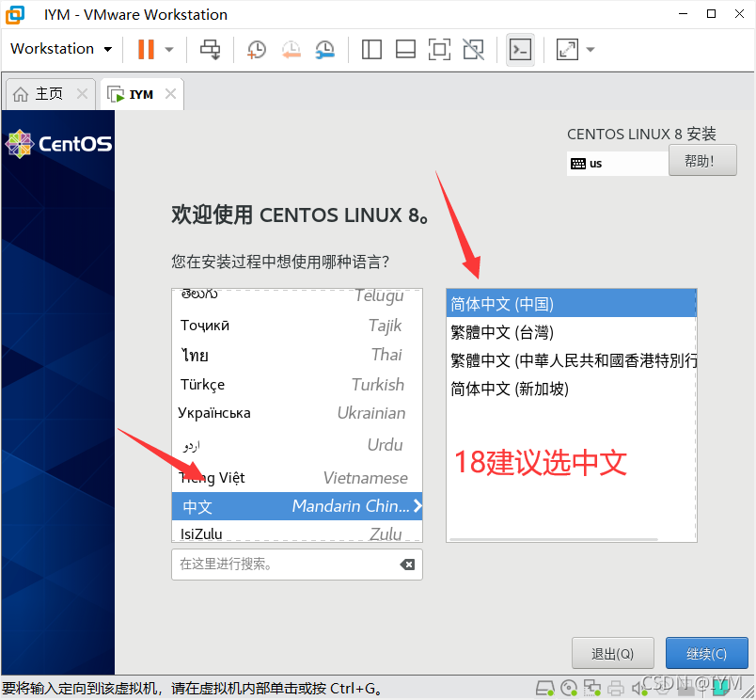The width and height of the screenshot is (756, 700).
Task: Choose Українська Ukrainian language
Action: pyautogui.click(x=297, y=413)
